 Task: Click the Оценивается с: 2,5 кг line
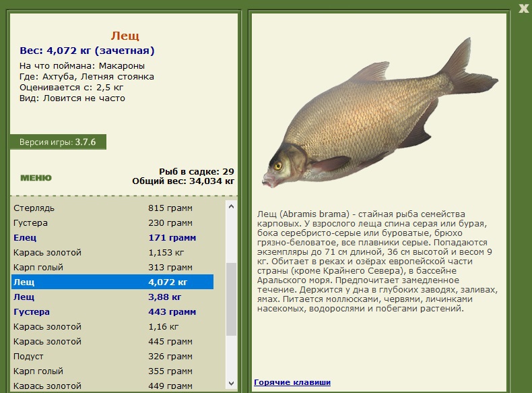point(71,88)
